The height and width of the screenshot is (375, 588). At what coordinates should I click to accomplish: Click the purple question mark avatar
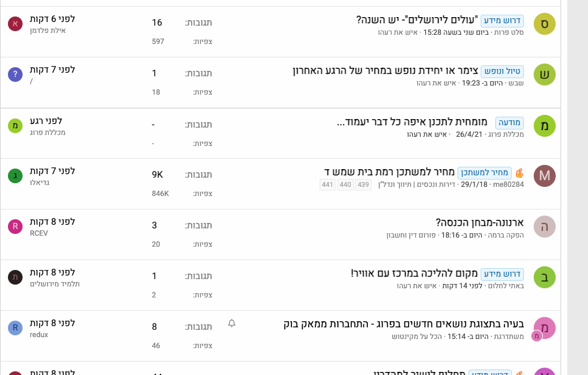[15, 75]
